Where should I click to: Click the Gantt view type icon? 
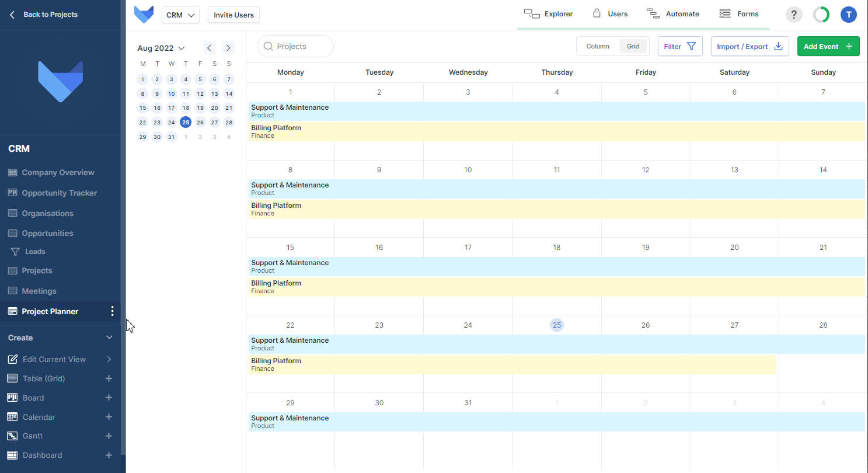click(12, 436)
